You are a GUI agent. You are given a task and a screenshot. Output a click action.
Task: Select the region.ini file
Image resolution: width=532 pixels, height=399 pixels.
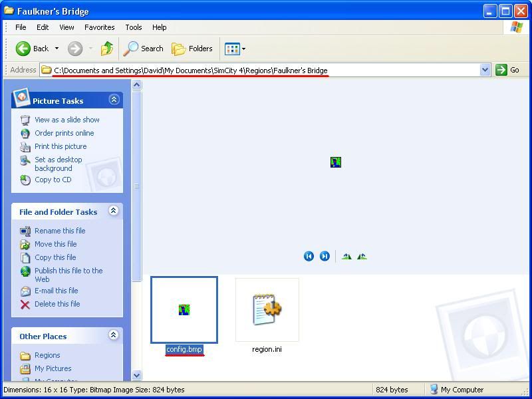pos(267,311)
